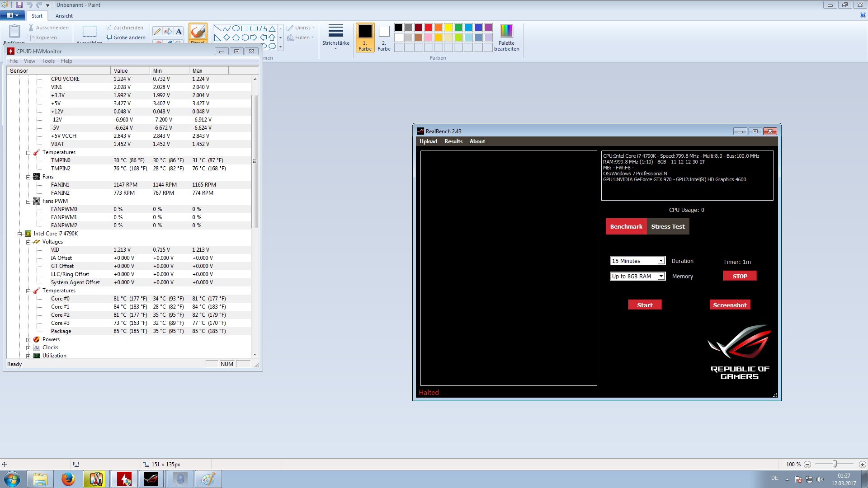Click Zuschneiden crop tool in Paint
Screen dimensions: 868x488
(124, 28)
